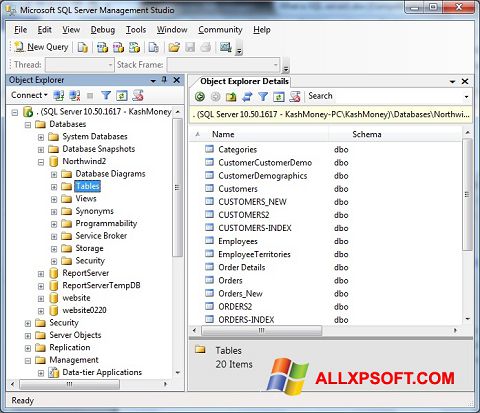Click the Connect Object Explorer icon
Viewport: 480px width, 413px height.
59,96
